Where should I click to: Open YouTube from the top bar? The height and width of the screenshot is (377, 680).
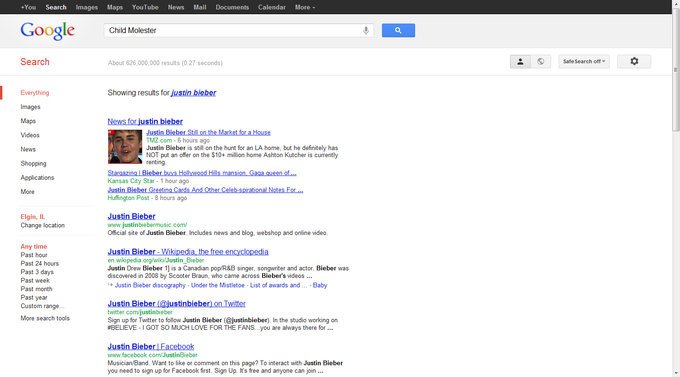point(145,7)
